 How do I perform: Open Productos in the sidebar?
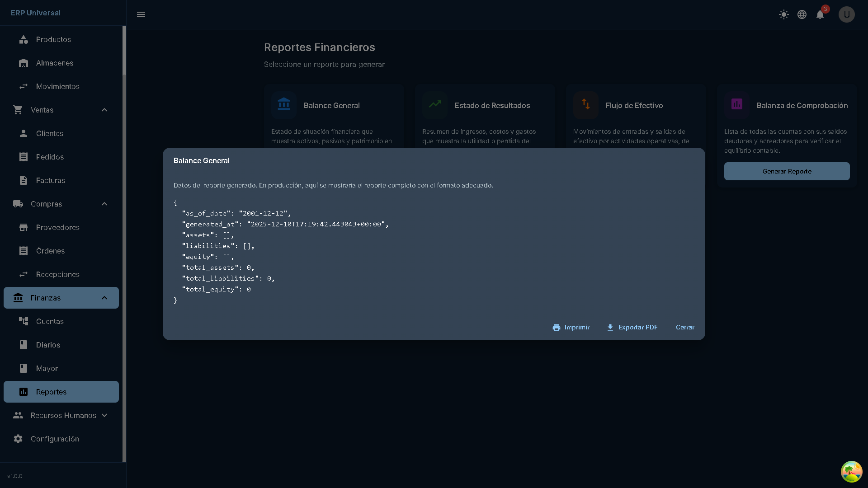click(53, 39)
